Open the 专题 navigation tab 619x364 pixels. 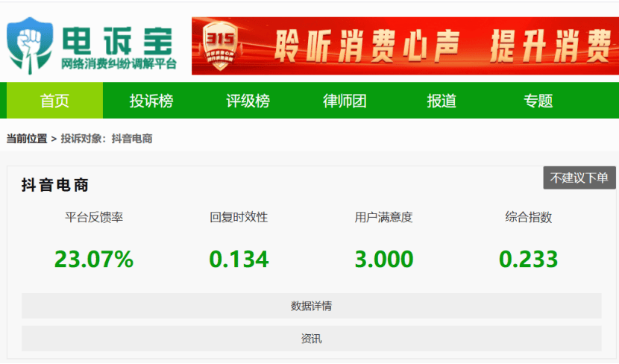coord(538,101)
